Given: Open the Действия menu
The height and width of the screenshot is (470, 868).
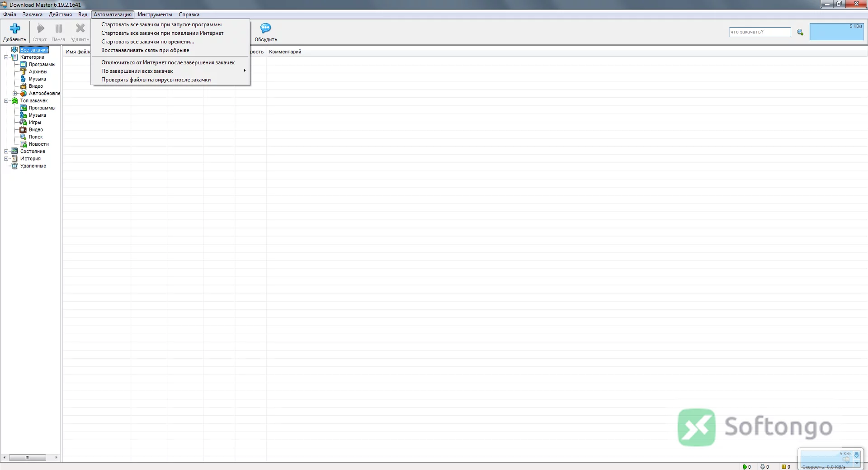Looking at the screenshot, I should tap(60, 14).
